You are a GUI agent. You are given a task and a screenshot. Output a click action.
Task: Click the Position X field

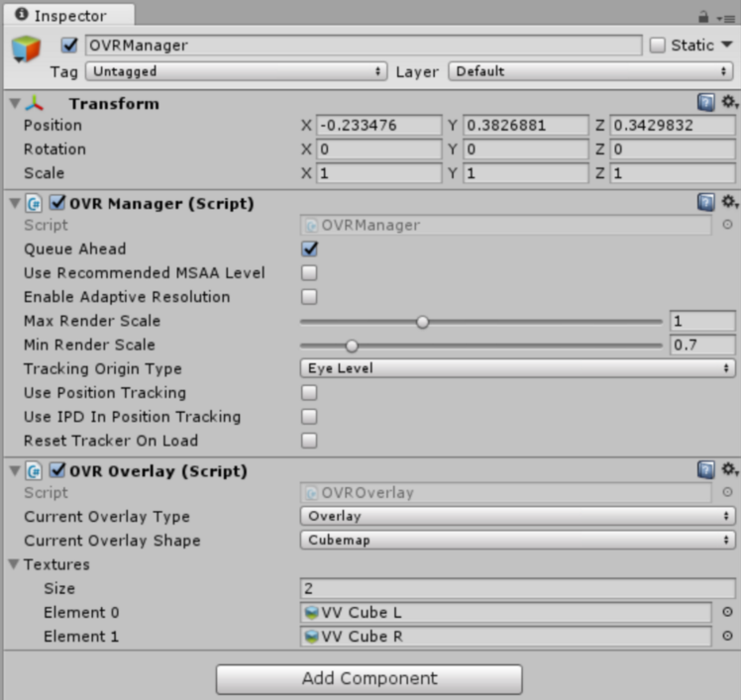pyautogui.click(x=379, y=125)
